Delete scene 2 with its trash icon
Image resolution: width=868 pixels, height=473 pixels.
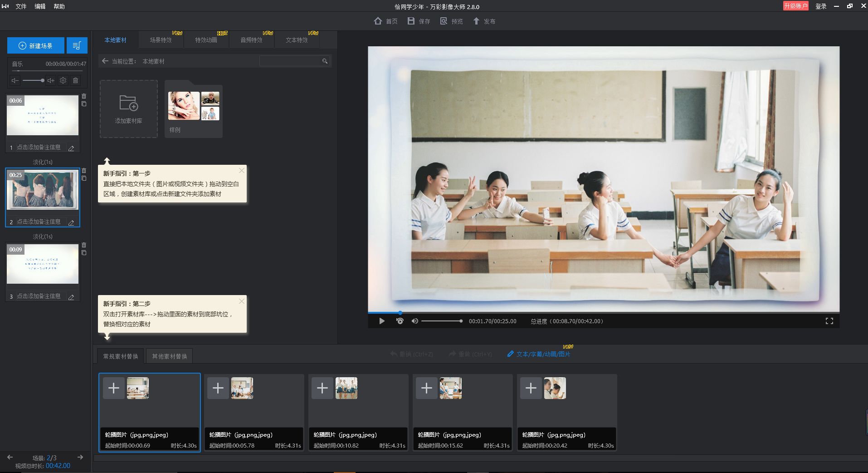tap(84, 171)
